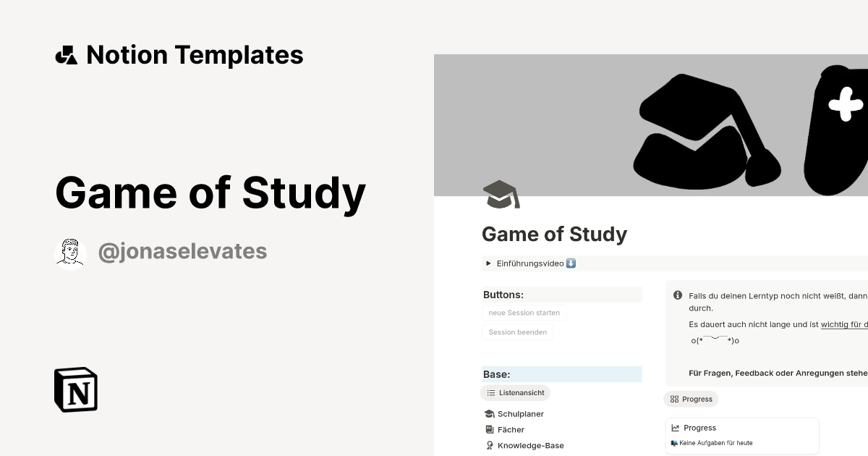Click the book icon next to Fächer

(489, 429)
